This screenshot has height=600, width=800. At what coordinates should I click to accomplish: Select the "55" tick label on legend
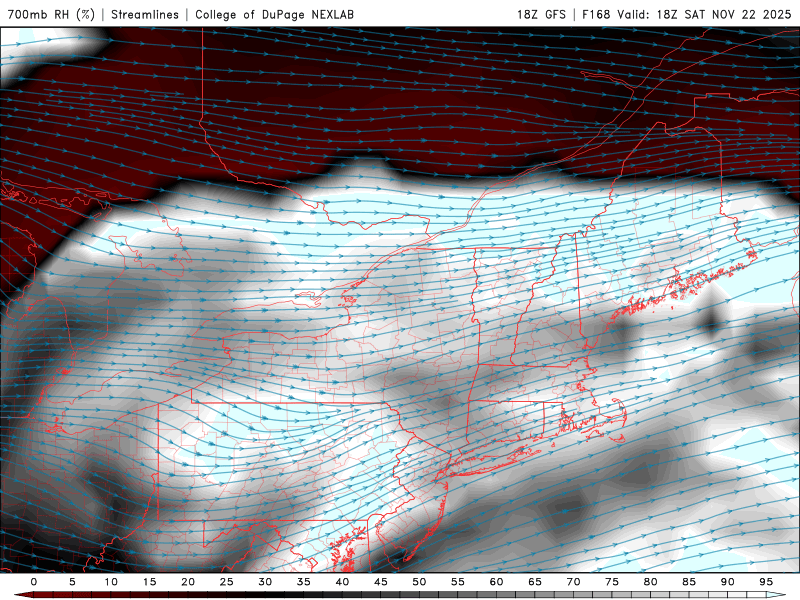point(458,582)
